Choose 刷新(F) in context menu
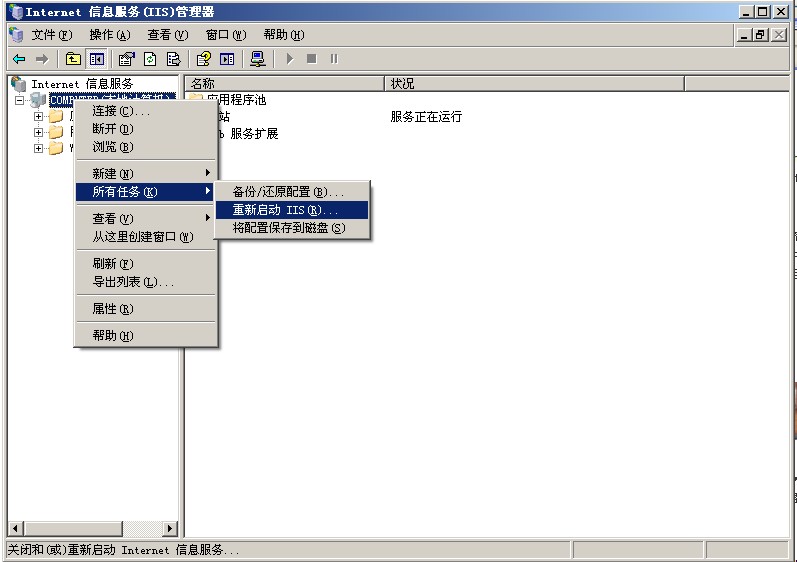The image size is (797, 562). tap(145, 264)
